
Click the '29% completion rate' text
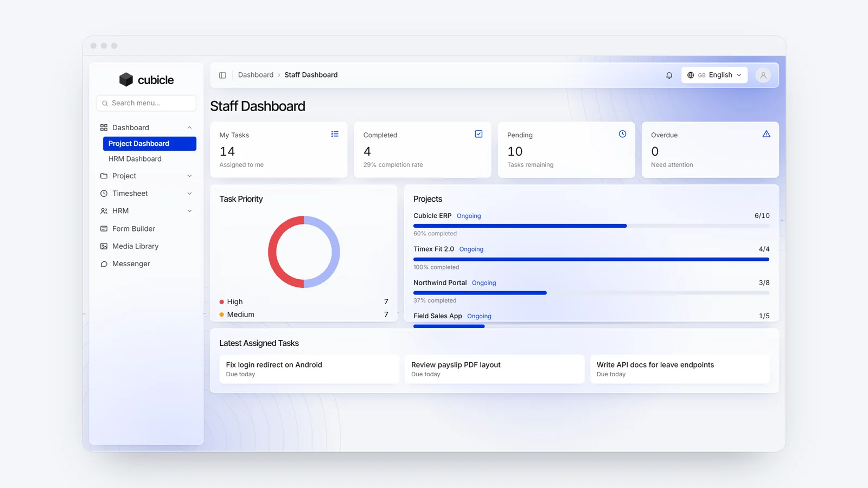(393, 165)
